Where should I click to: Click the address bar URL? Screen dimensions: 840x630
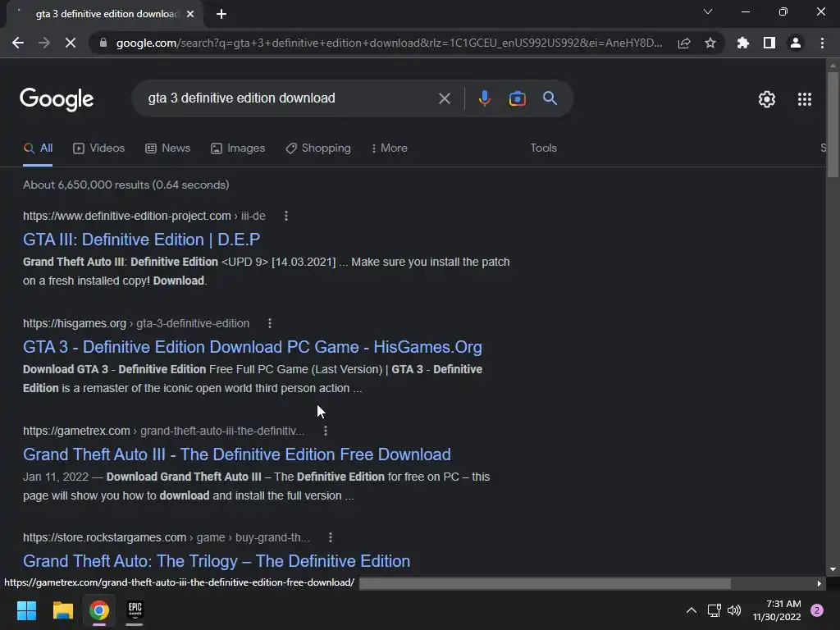tap(389, 43)
